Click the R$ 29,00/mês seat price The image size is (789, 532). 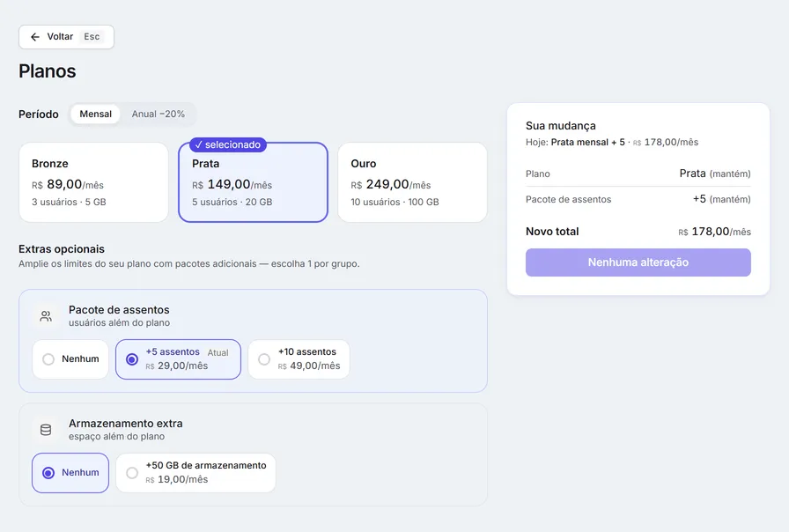tap(177, 366)
